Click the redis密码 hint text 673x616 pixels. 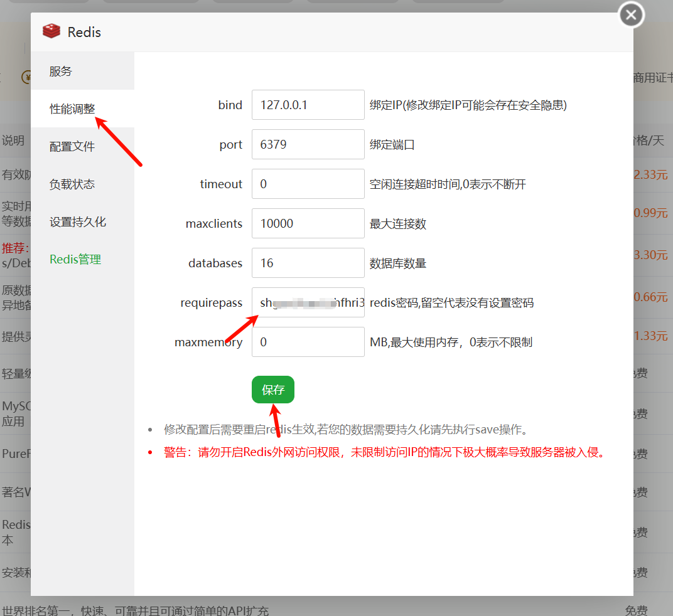[451, 302]
